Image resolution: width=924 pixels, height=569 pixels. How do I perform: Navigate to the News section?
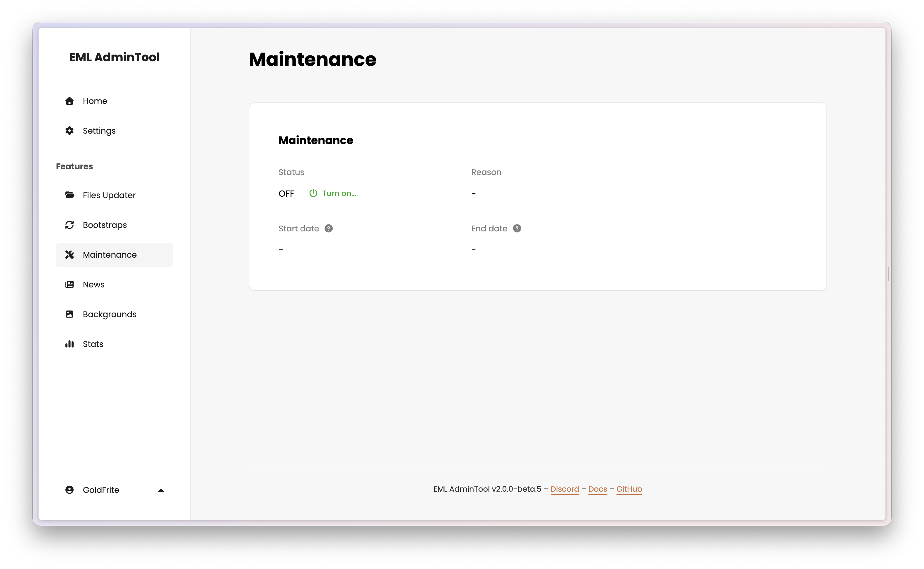(94, 284)
